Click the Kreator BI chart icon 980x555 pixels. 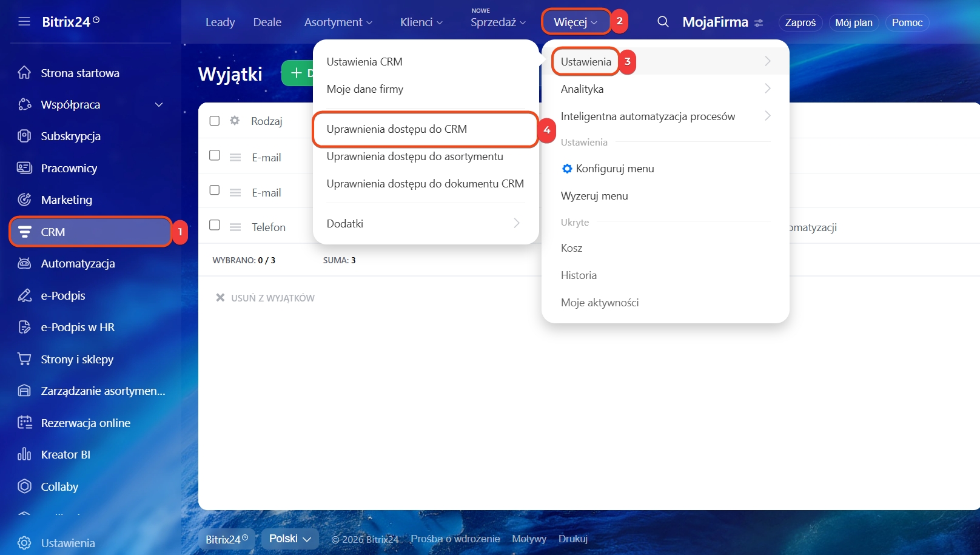[x=24, y=454]
